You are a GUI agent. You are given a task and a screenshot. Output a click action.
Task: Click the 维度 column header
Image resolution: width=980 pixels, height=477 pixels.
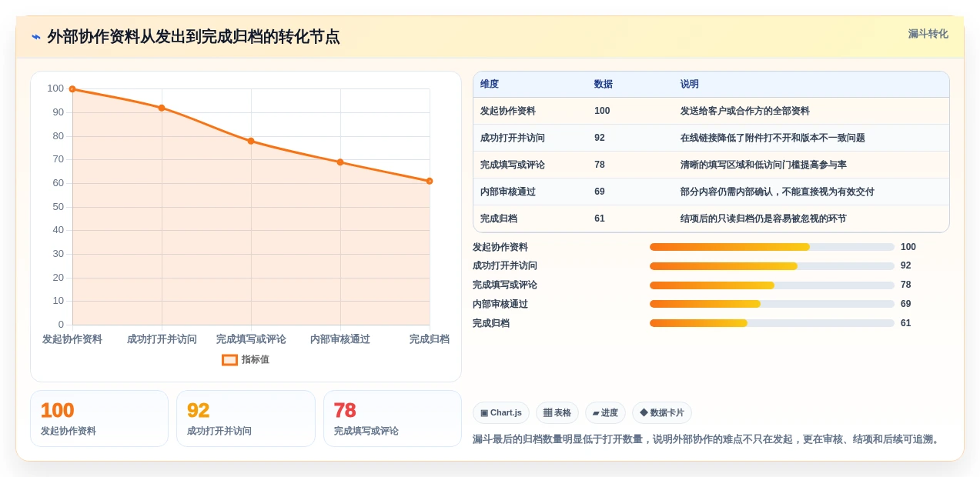pyautogui.click(x=490, y=85)
